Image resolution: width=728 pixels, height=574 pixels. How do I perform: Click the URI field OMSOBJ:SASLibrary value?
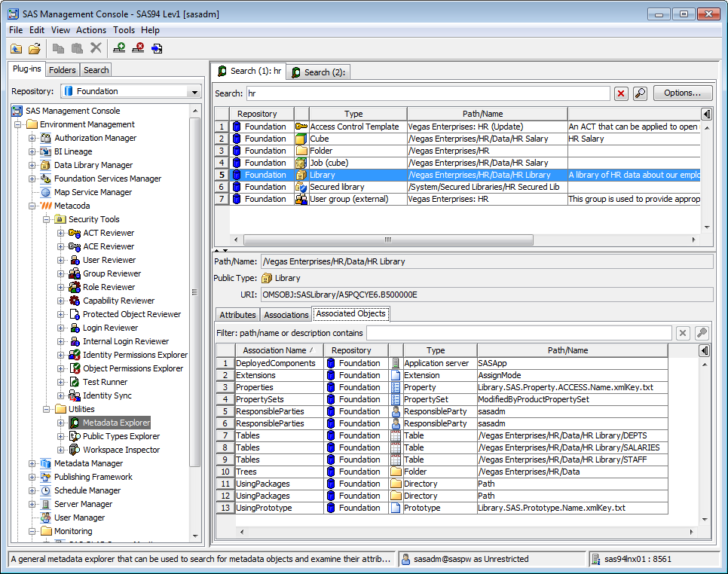[487, 295]
